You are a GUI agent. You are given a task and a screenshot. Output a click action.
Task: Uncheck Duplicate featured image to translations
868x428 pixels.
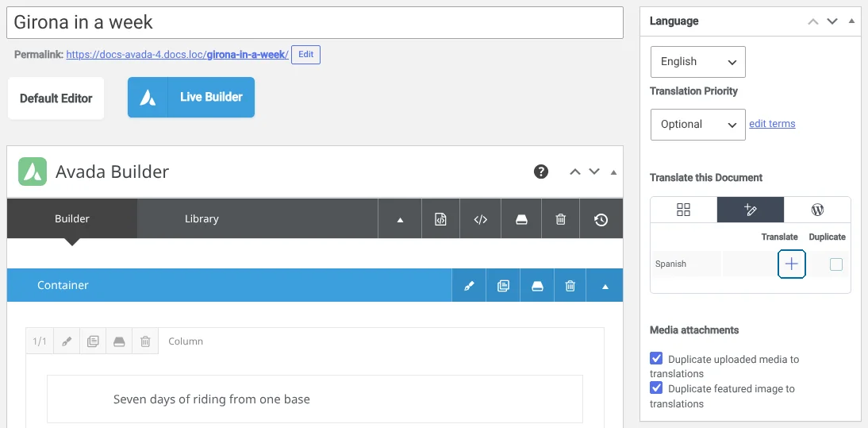[656, 388]
